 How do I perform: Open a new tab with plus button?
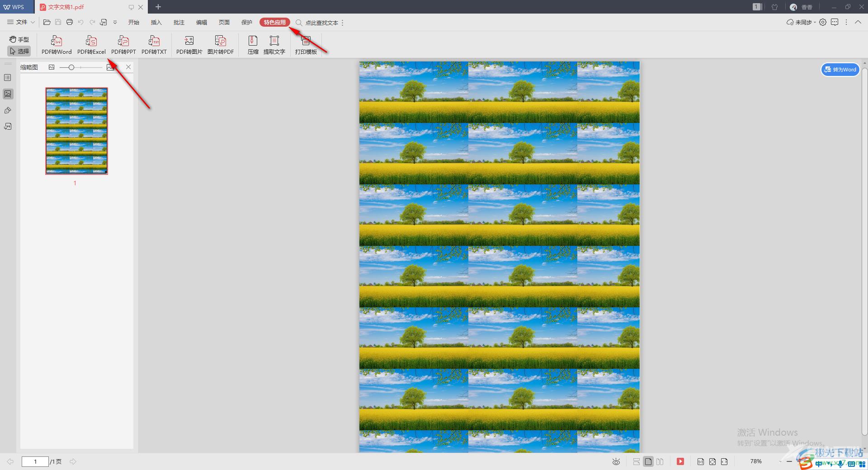coord(158,7)
